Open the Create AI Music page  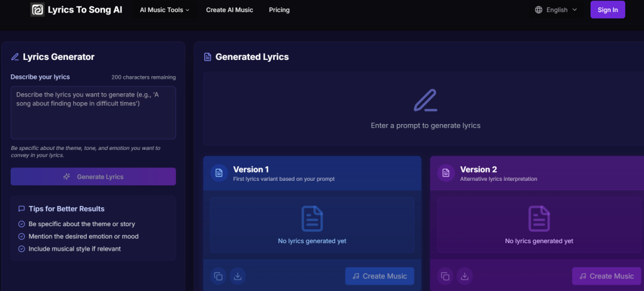click(x=229, y=10)
